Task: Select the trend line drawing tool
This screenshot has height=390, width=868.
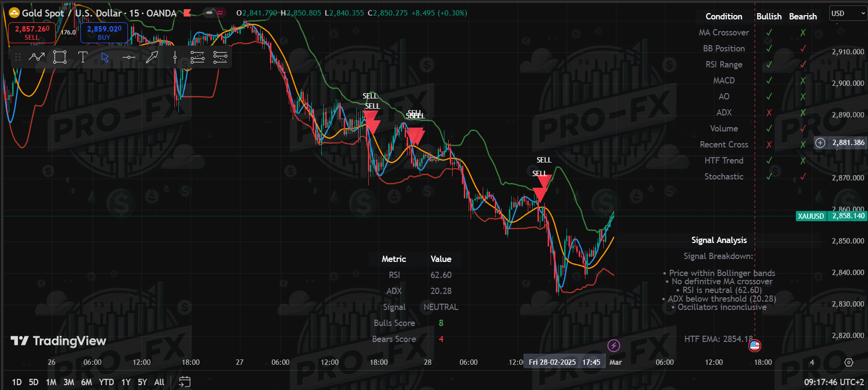Action: click(x=37, y=57)
